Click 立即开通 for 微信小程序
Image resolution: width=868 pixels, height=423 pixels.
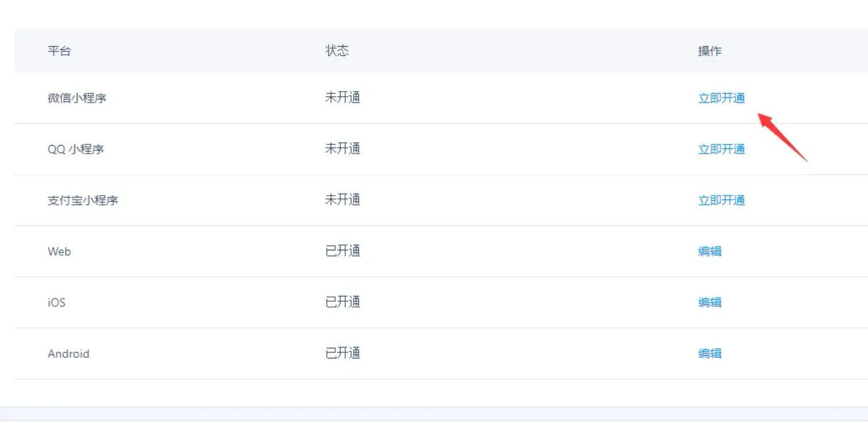point(721,98)
